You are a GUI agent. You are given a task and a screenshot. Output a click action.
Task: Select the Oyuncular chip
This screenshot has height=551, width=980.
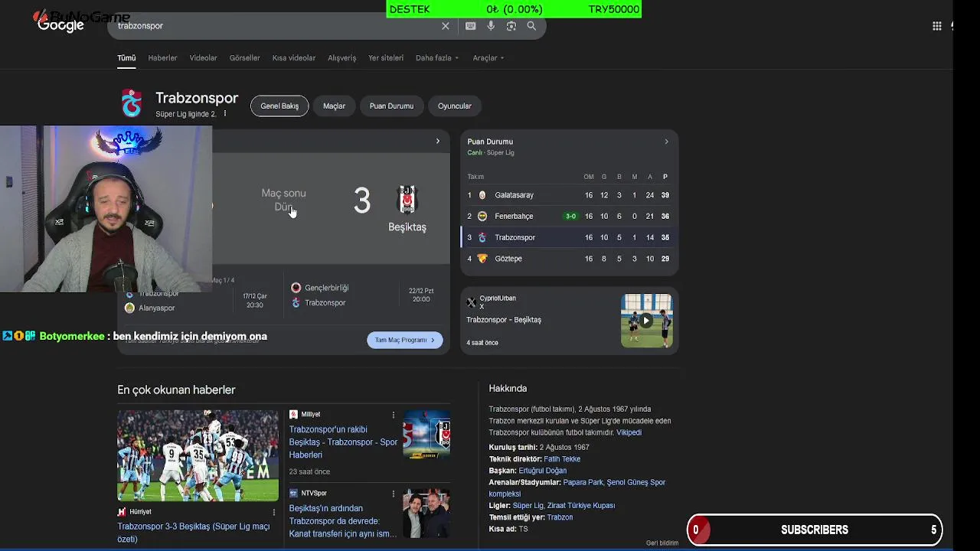coord(455,106)
